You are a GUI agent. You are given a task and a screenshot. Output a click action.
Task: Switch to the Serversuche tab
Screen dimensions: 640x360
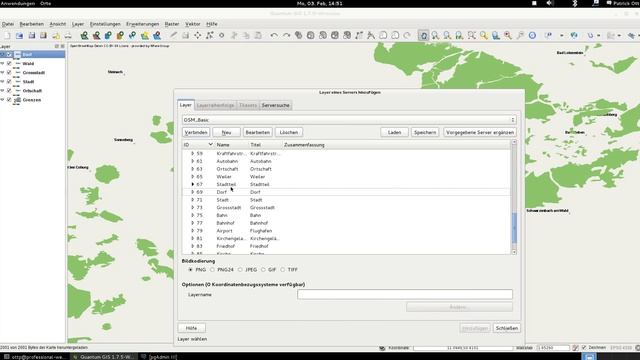276,105
